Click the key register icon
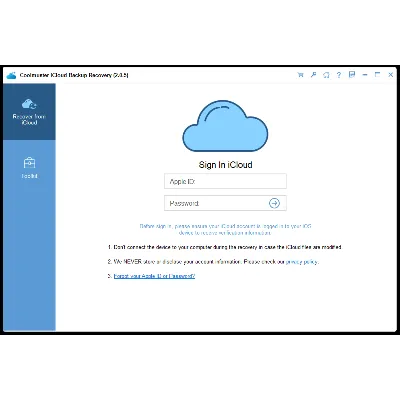 (313, 75)
